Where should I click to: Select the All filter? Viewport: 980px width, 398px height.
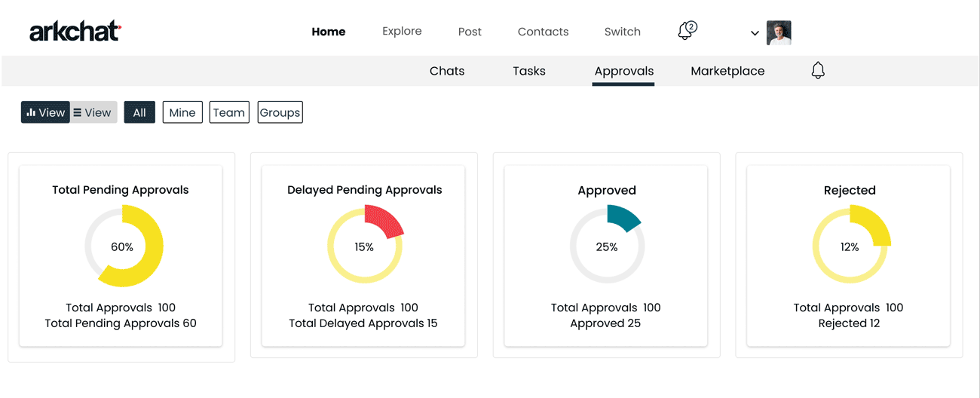coord(139,112)
